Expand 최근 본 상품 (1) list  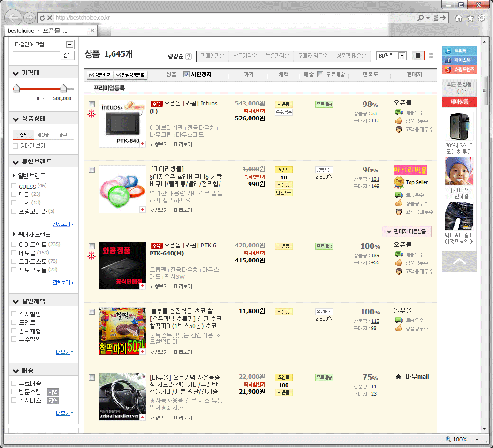[459, 87]
